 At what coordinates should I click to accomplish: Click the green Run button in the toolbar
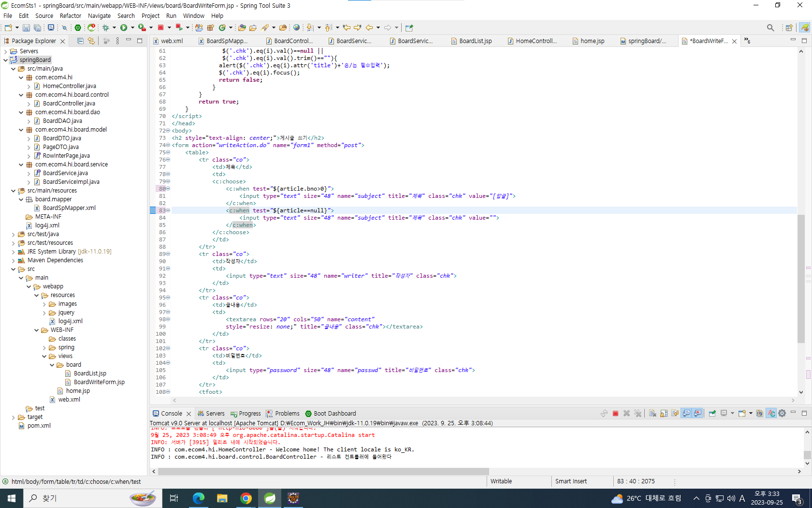click(x=124, y=28)
